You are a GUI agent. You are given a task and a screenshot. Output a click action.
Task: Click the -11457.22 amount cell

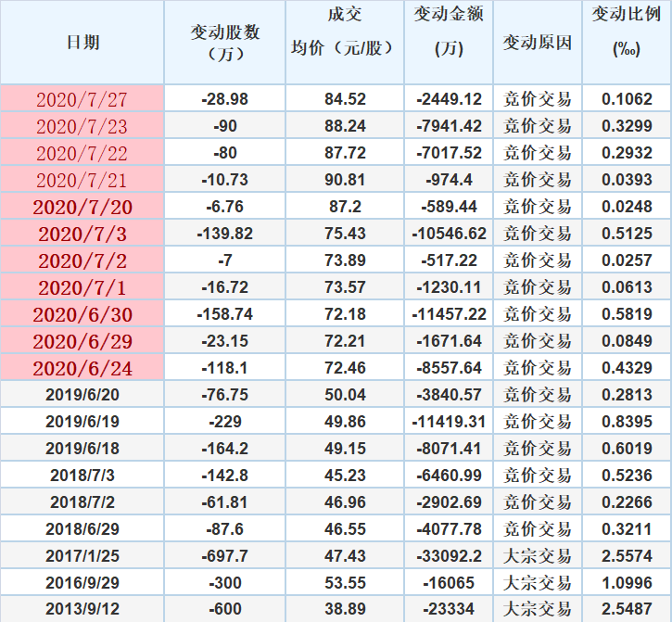click(x=449, y=315)
